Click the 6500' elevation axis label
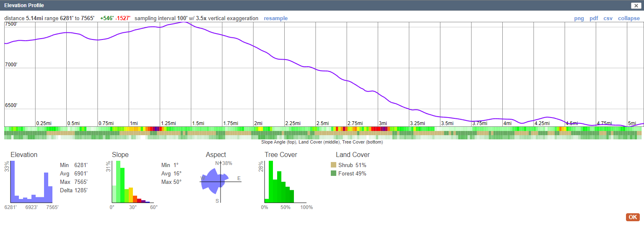644x225 pixels. tap(11, 105)
